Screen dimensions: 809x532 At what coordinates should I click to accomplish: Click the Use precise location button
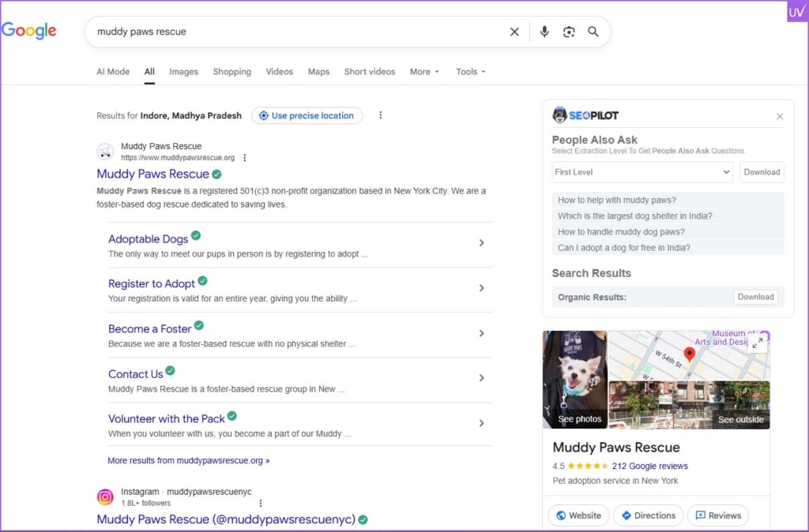(307, 115)
